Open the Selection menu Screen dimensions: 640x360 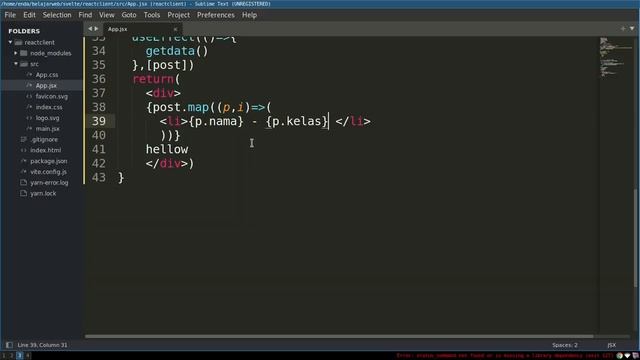point(57,15)
